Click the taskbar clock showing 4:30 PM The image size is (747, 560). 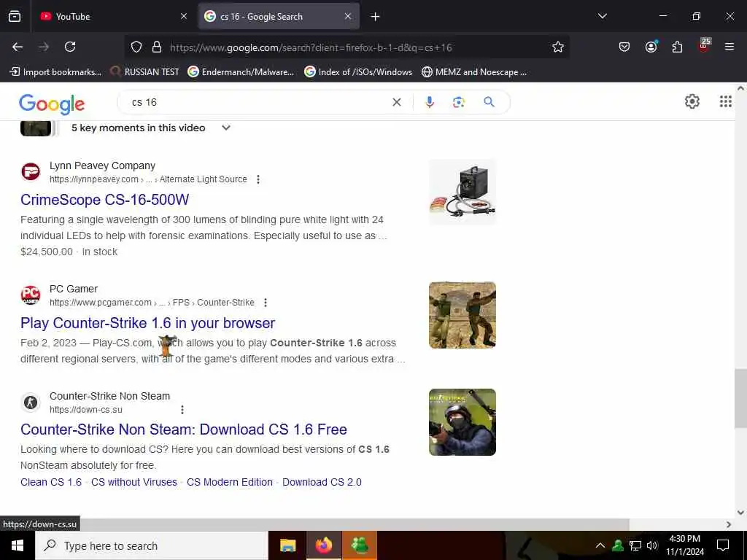pyautogui.click(x=684, y=545)
